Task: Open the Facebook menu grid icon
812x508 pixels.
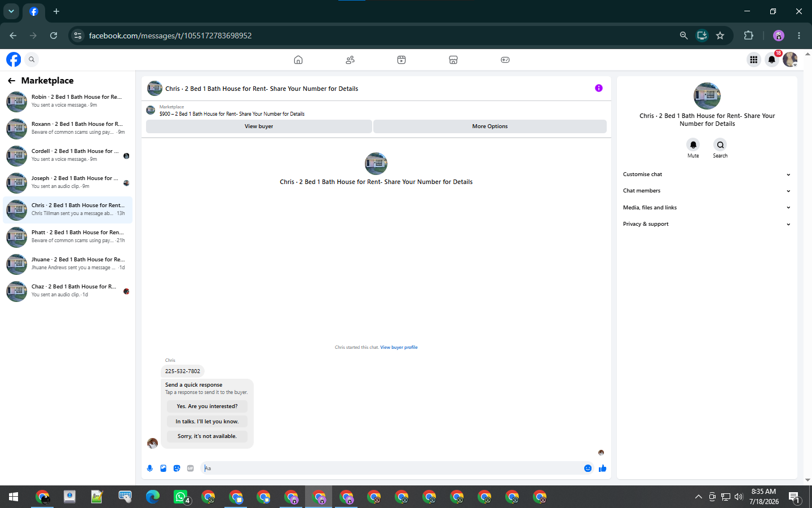Action: click(x=753, y=59)
